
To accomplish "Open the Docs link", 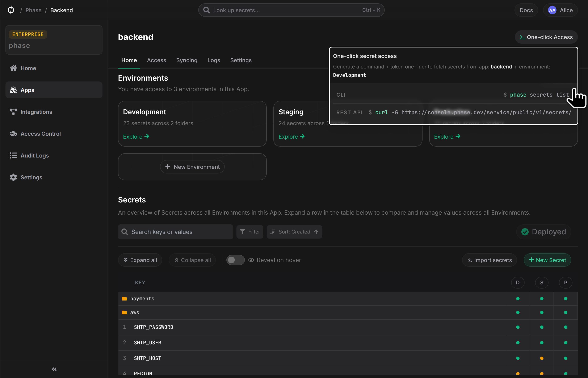I will [x=526, y=10].
